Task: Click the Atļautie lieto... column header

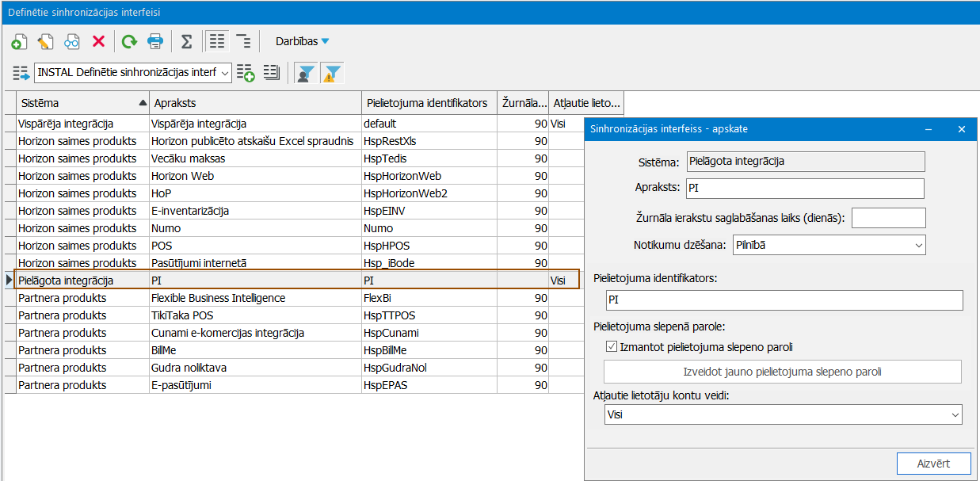Action: (x=587, y=103)
